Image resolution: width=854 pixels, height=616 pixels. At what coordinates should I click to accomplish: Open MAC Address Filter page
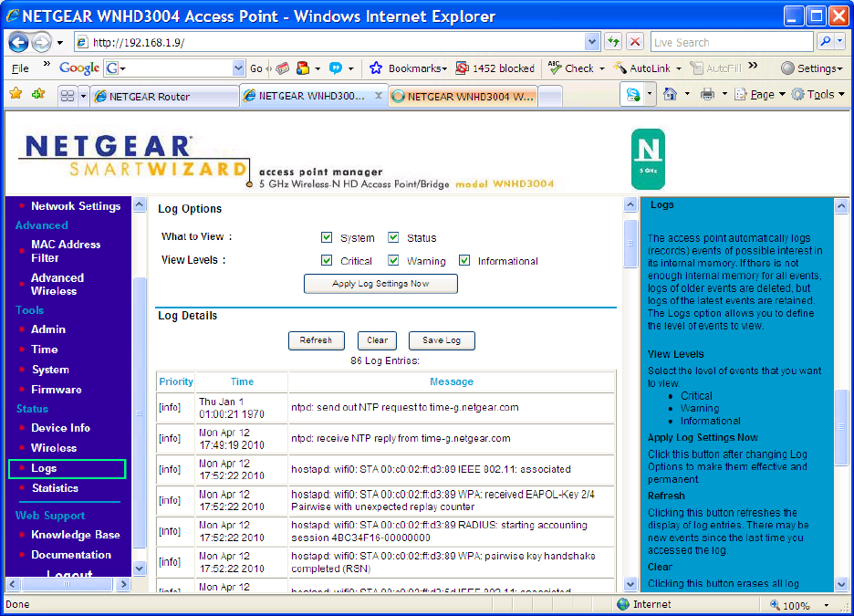pos(66,251)
